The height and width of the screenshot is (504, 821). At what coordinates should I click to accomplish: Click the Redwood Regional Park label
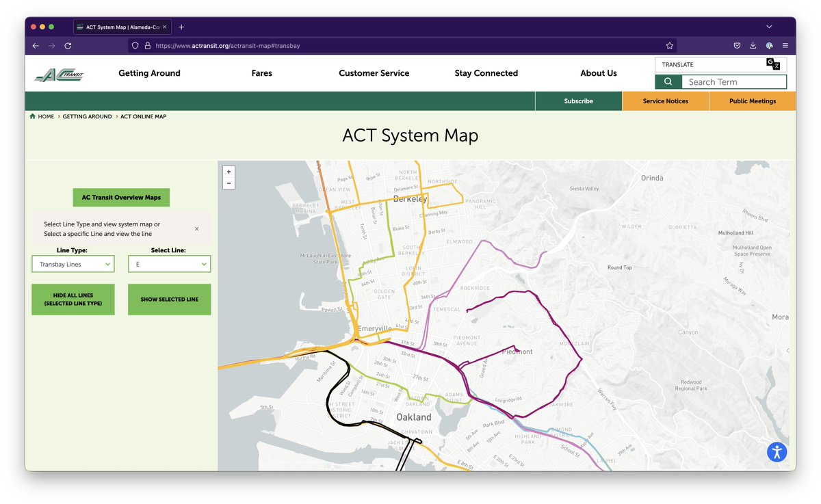coord(691,386)
